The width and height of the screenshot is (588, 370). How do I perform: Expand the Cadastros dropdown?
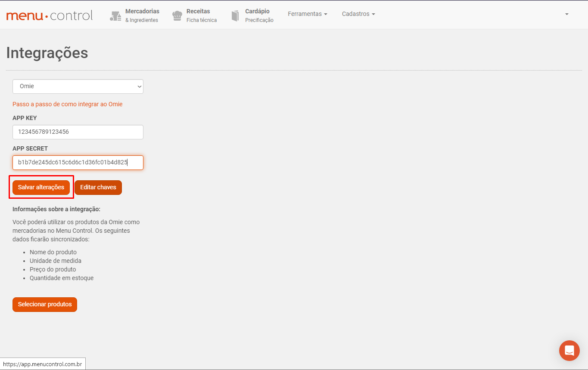pyautogui.click(x=358, y=14)
